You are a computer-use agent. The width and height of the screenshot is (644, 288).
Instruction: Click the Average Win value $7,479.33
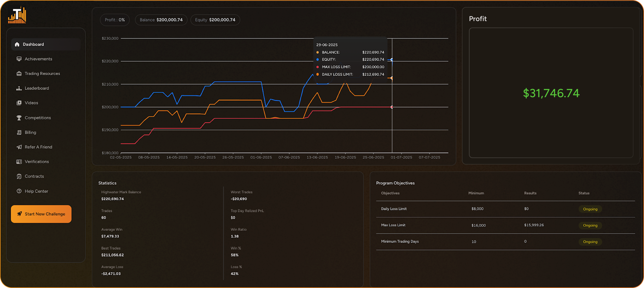[110, 236]
